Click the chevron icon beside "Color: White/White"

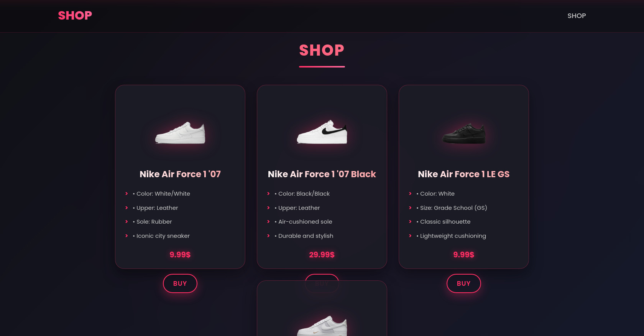(x=127, y=194)
